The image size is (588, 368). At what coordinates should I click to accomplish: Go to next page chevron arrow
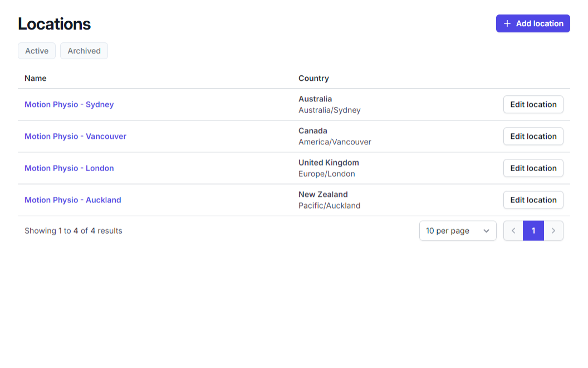click(x=553, y=231)
